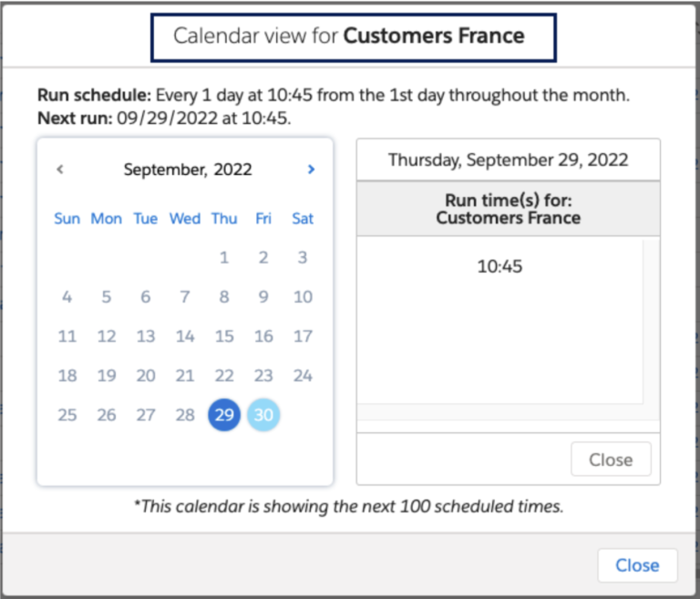This screenshot has height=599, width=700.
Task: Select September 4 in the Sunday column
Action: pos(67,297)
